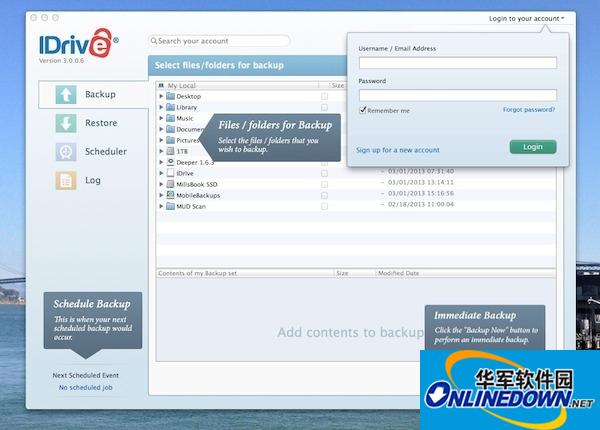
Task: Click the Version 3.0.0.6 label
Action: [x=61, y=60]
